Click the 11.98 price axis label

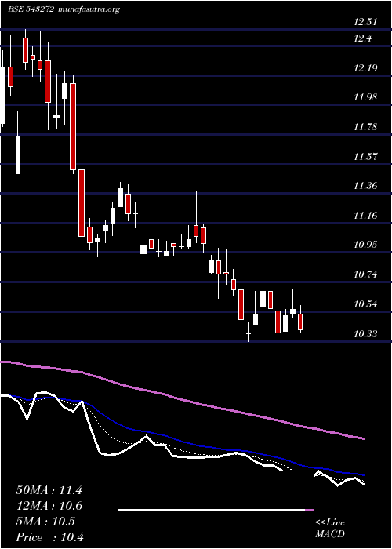365,97
